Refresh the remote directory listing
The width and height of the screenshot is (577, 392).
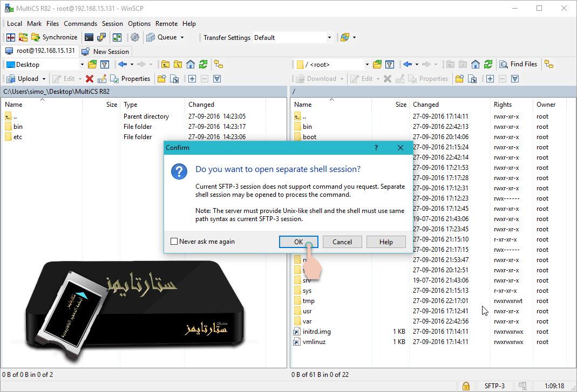487,64
